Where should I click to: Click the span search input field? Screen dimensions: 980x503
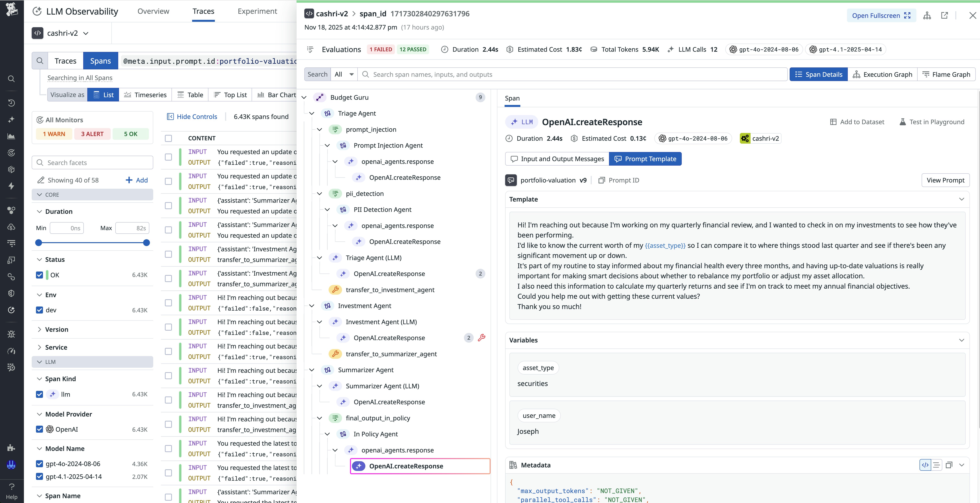571,74
